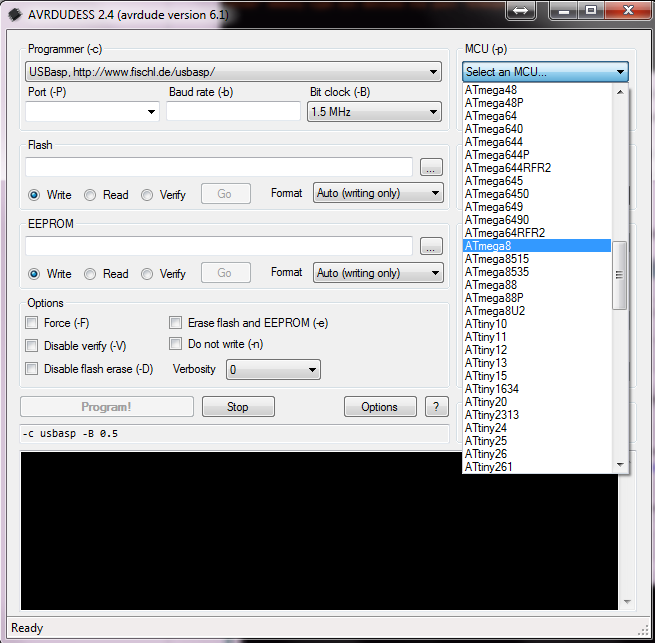Viewport: 655px width, 643px height.
Task: Open the Flash Format dropdown
Action: (x=378, y=193)
